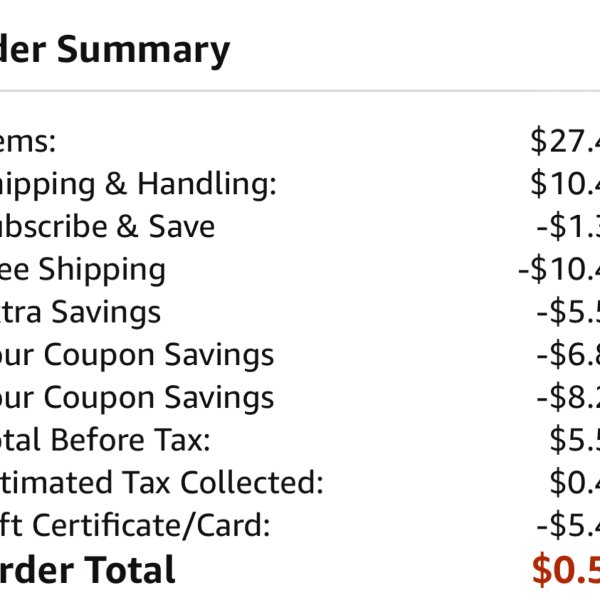Click the Subscribe & Save discount amount
The width and height of the screenshot is (600, 600).
pos(568,227)
